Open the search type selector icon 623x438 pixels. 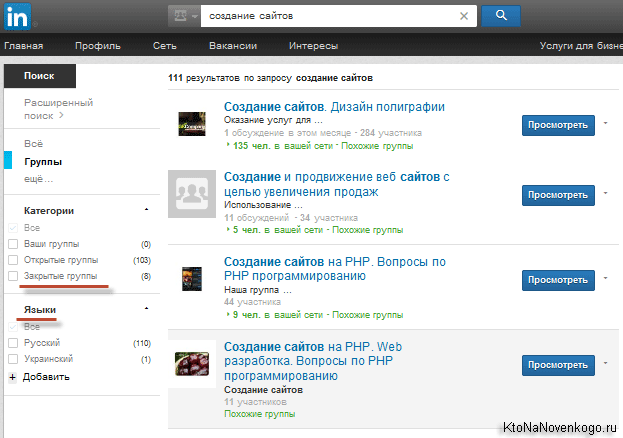[184, 16]
